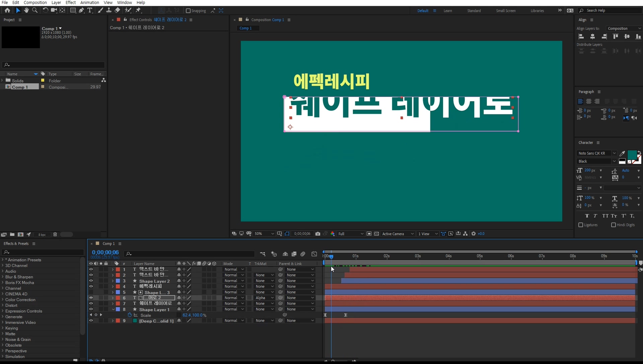
Task: Open the Animation menu
Action: 89,3
